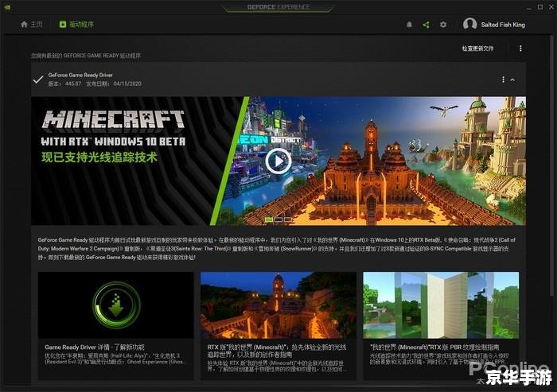The height and width of the screenshot is (392, 557).
Task: Open the settings gear icon
Action: coord(443,25)
